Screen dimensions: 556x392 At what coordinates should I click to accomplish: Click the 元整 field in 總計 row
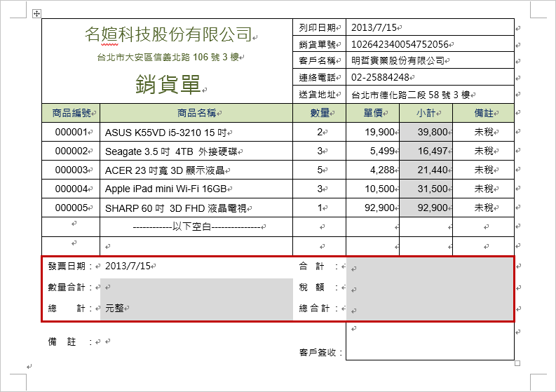[196, 308]
